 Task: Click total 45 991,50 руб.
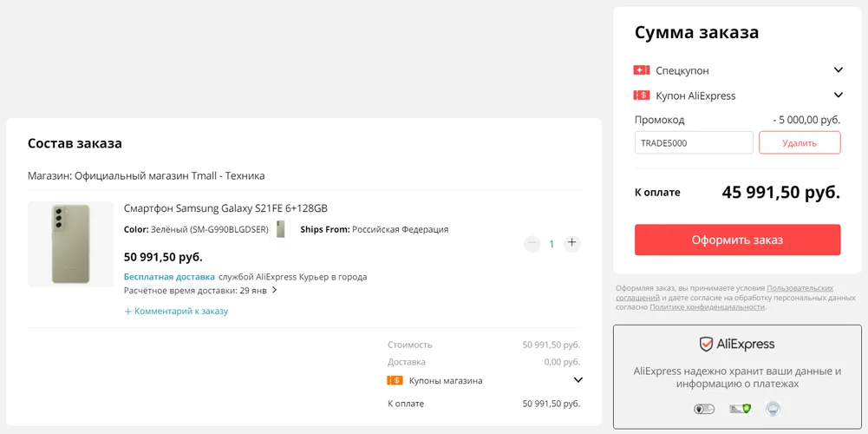click(x=781, y=193)
